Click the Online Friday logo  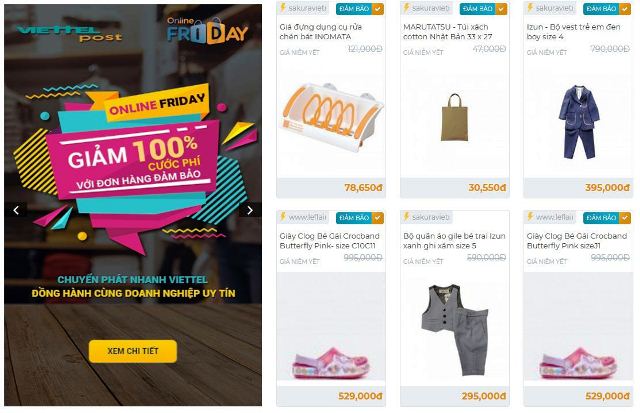pyautogui.click(x=207, y=30)
